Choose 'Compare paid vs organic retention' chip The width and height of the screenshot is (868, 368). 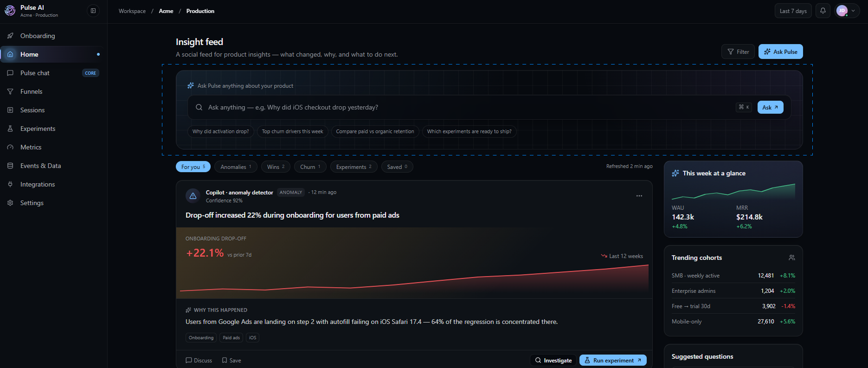pyautogui.click(x=375, y=131)
